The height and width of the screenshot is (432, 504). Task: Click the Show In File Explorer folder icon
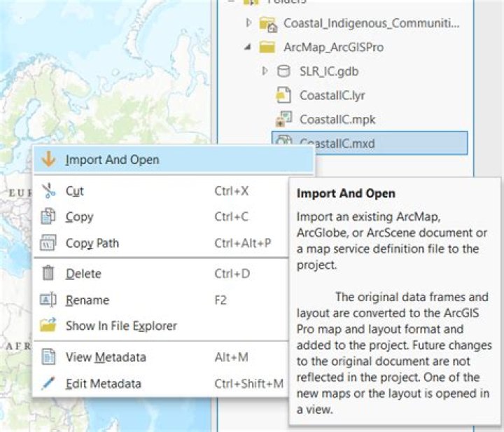coord(48,326)
